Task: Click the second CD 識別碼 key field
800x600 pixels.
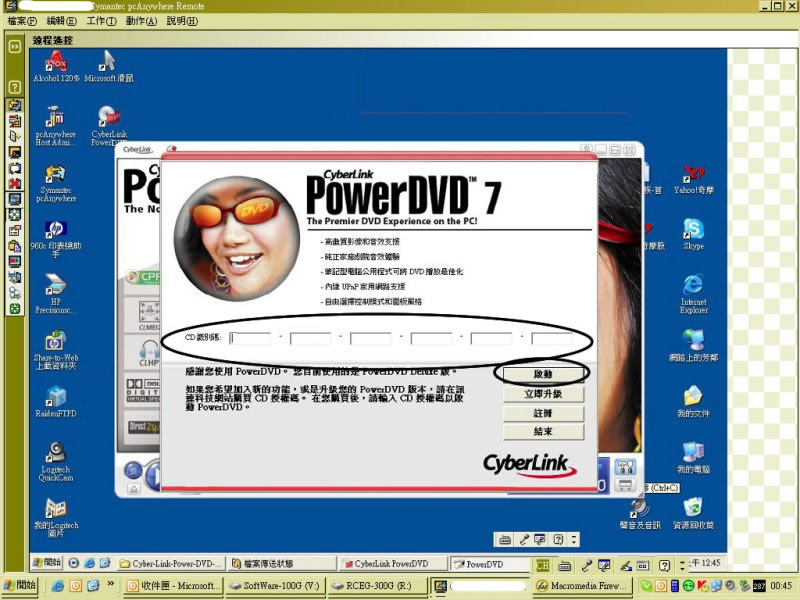Action: pos(310,338)
